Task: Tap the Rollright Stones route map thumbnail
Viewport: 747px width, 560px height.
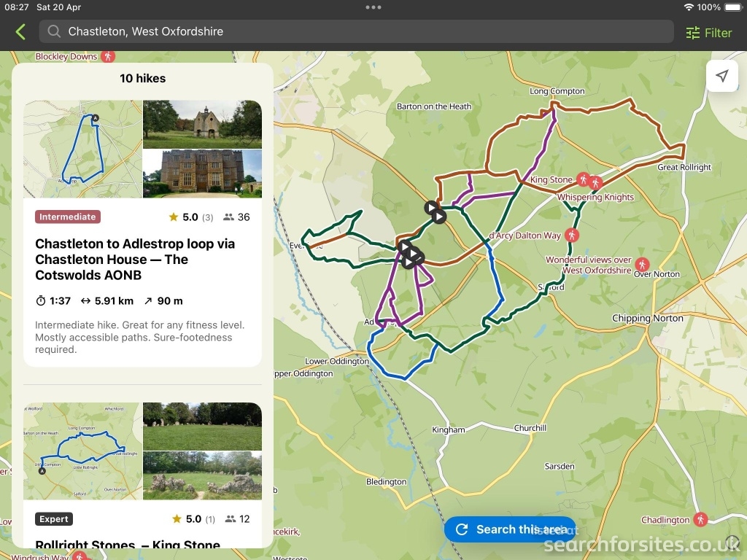Action: coord(82,451)
